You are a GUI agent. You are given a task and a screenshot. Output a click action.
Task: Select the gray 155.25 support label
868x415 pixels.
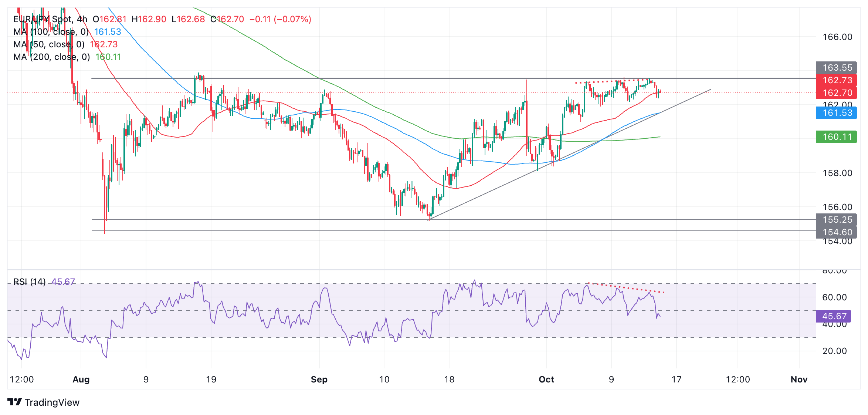pyautogui.click(x=837, y=220)
